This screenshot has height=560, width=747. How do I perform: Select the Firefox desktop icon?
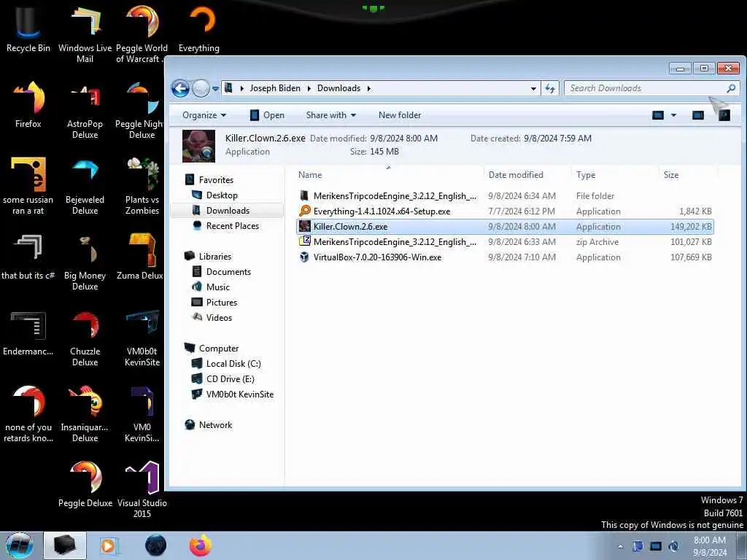point(28,105)
